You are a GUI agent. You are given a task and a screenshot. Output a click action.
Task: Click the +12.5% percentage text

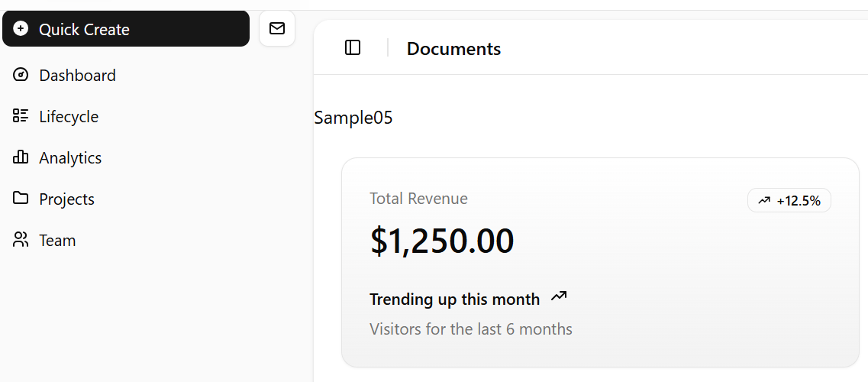799,201
